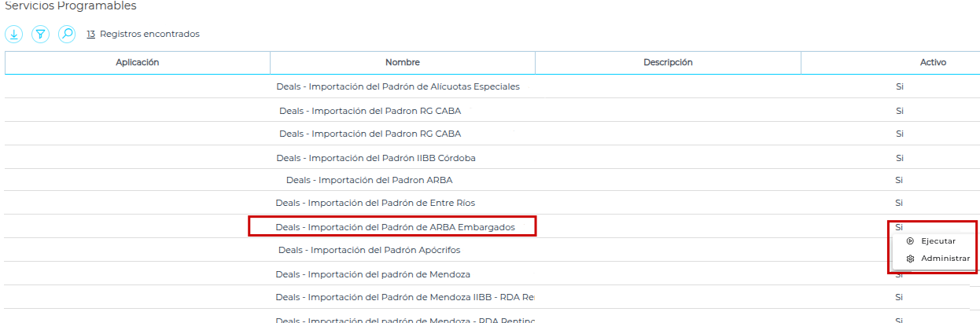Viewport: 980px width, 323px height.
Task: Select the padrón de Mendoza row
Action: 373,274
